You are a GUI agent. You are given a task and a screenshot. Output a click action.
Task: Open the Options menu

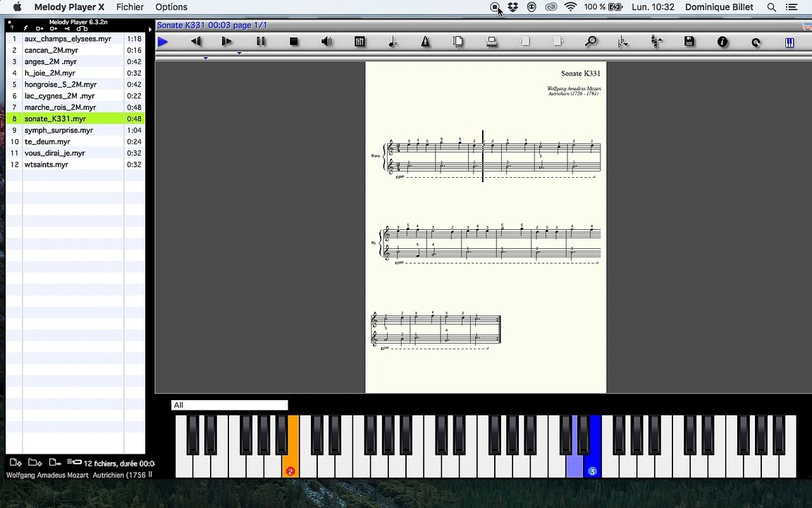[x=171, y=7]
